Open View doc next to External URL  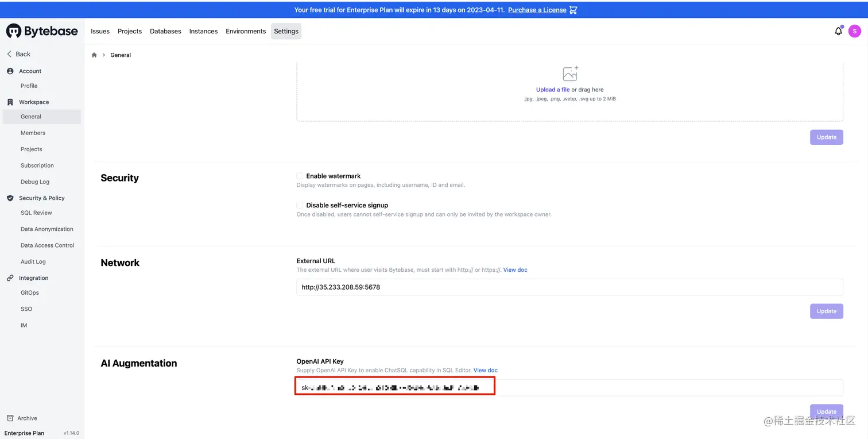point(514,269)
